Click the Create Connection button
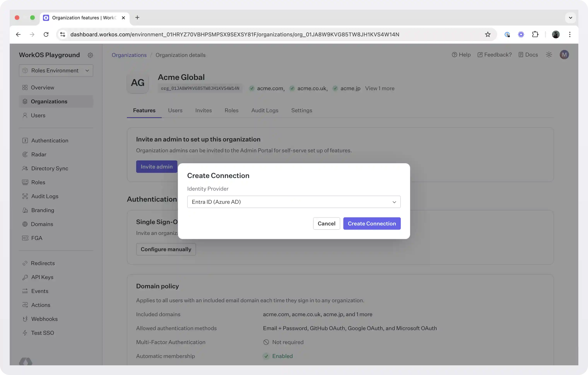Image resolution: width=588 pixels, height=375 pixels. (x=372, y=223)
